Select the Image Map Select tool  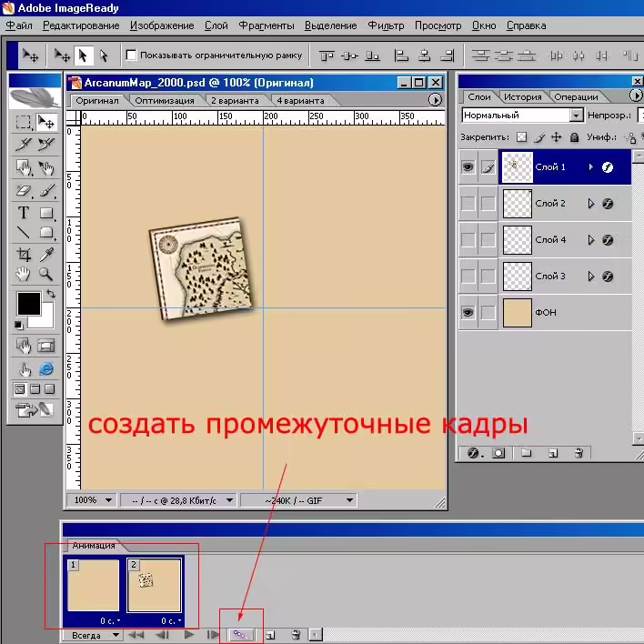coord(46,168)
